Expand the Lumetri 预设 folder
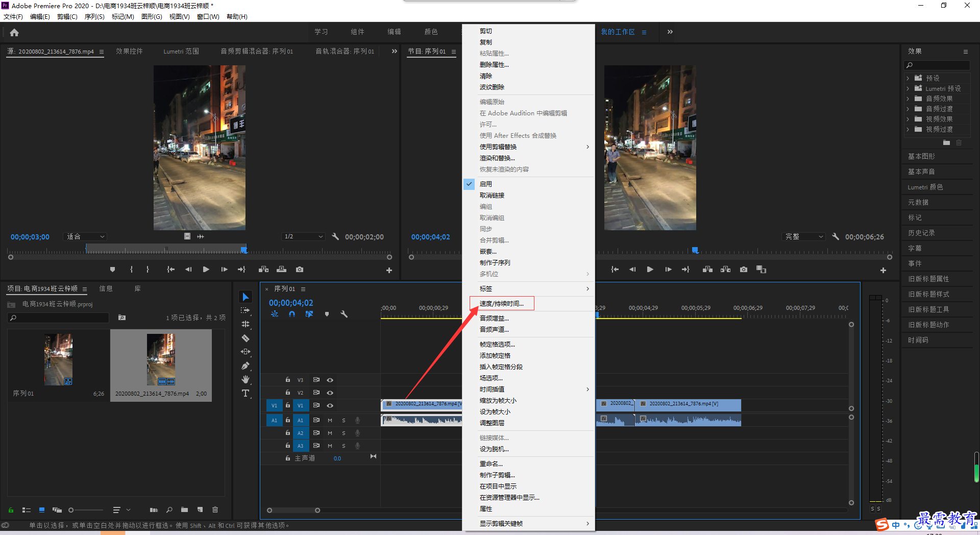The height and width of the screenshot is (535, 980). pos(908,88)
